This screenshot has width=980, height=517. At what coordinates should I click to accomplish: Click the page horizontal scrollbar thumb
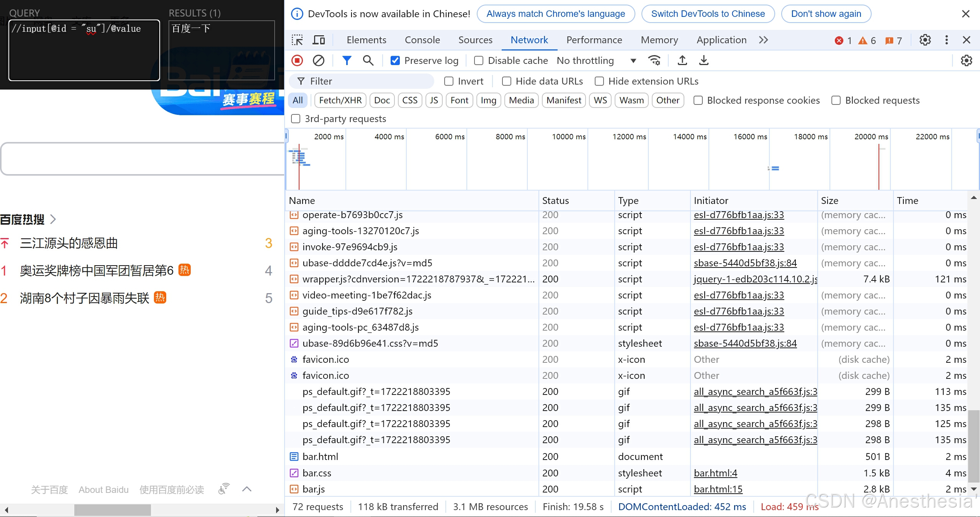[113, 510]
